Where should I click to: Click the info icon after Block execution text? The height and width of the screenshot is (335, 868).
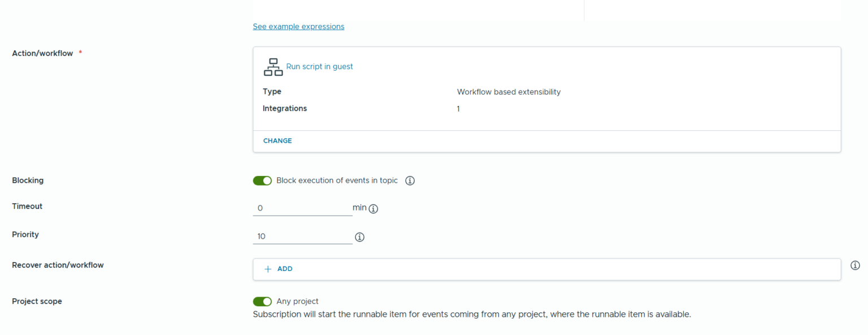point(410,180)
